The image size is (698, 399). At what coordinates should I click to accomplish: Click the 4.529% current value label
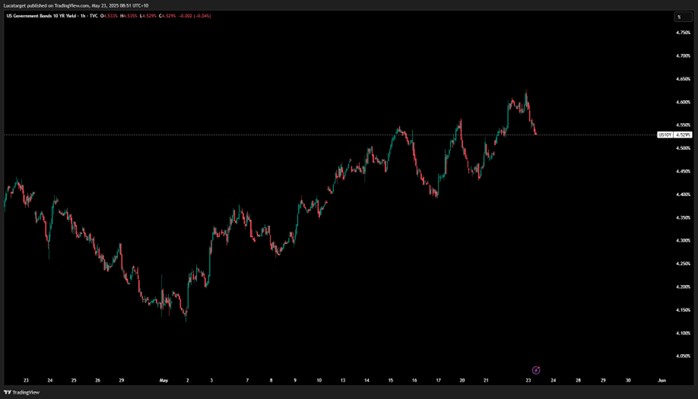(x=683, y=134)
